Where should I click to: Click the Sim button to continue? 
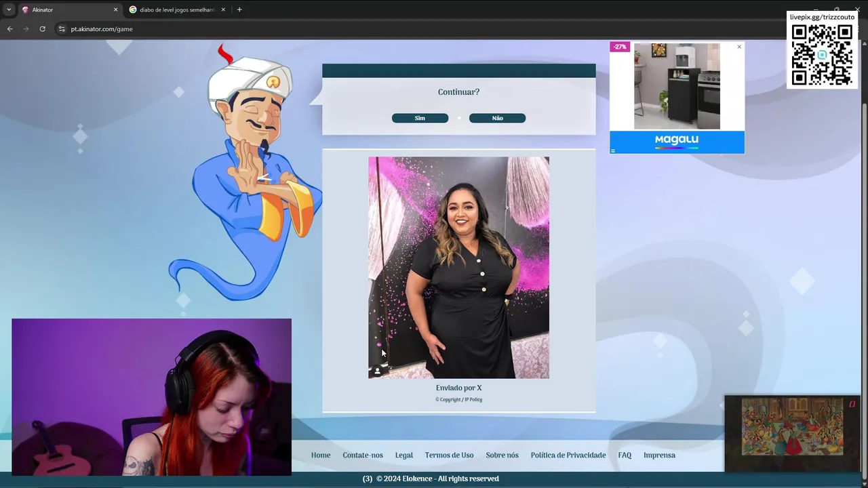[x=420, y=118]
